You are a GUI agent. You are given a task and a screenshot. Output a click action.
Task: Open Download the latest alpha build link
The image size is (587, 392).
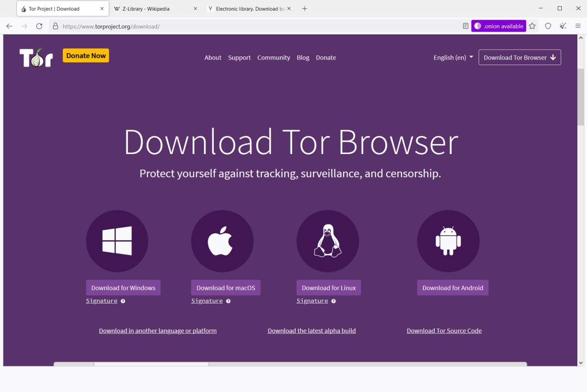[312, 331]
